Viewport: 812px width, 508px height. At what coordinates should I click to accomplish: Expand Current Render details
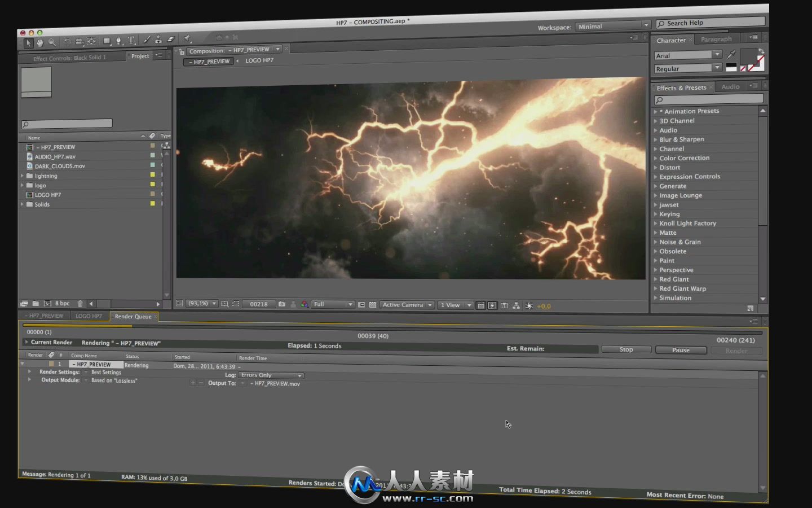(x=27, y=342)
